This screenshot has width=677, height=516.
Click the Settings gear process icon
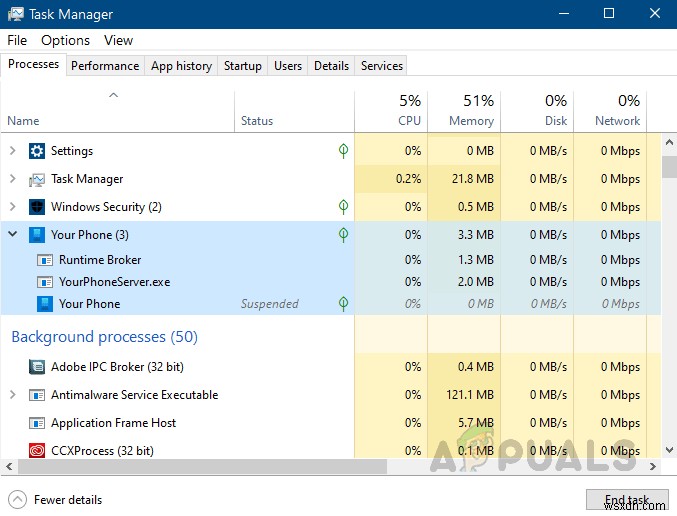click(x=37, y=151)
